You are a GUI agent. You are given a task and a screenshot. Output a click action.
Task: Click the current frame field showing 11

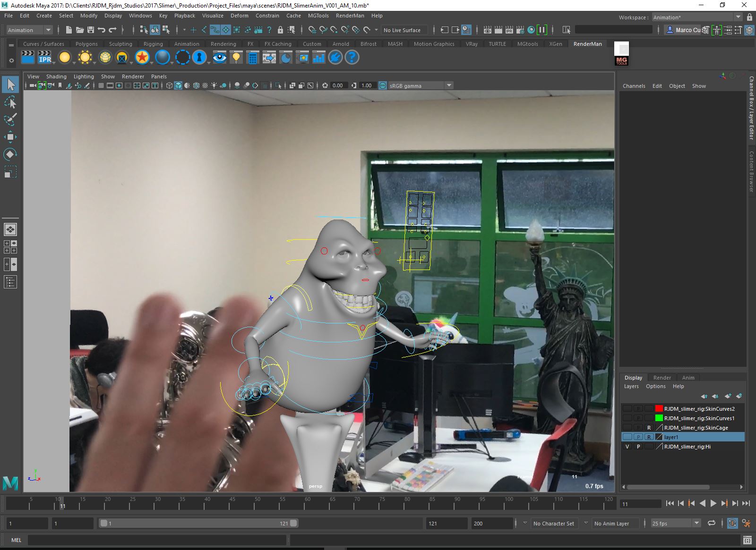tap(640, 504)
